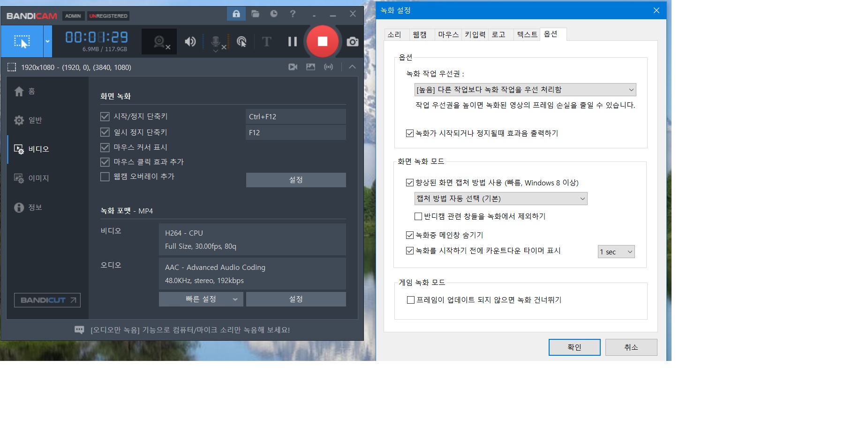868x429 pixels.
Task: Close the 녹화 설정 dialog
Action: pos(657,10)
